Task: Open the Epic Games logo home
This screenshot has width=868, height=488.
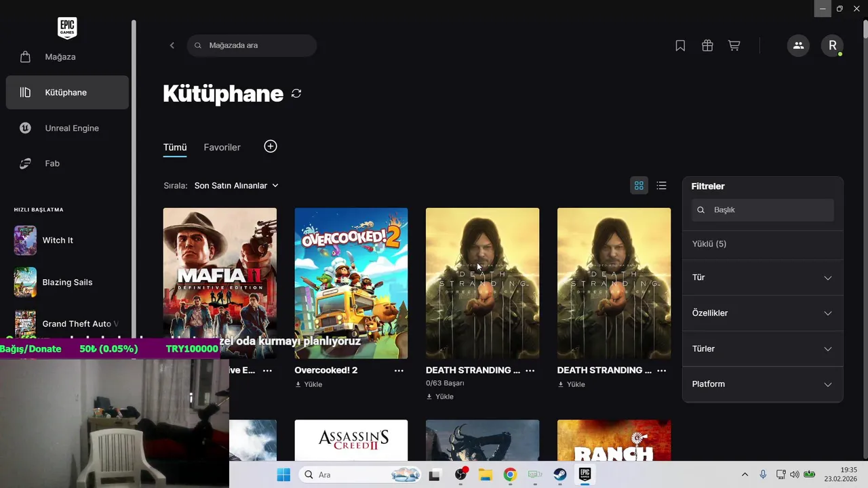Action: [67, 28]
